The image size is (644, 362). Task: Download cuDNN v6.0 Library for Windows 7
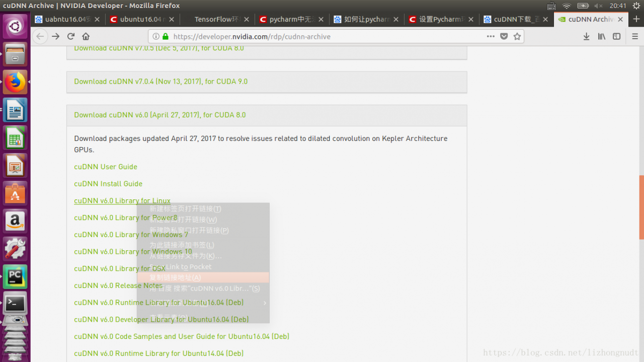pyautogui.click(x=131, y=235)
